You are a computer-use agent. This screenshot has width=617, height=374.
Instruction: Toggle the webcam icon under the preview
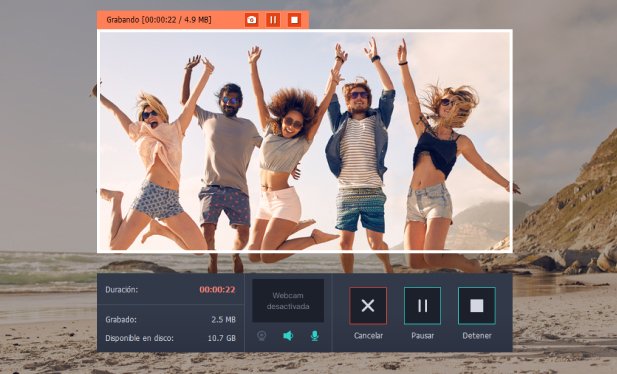[262, 336]
